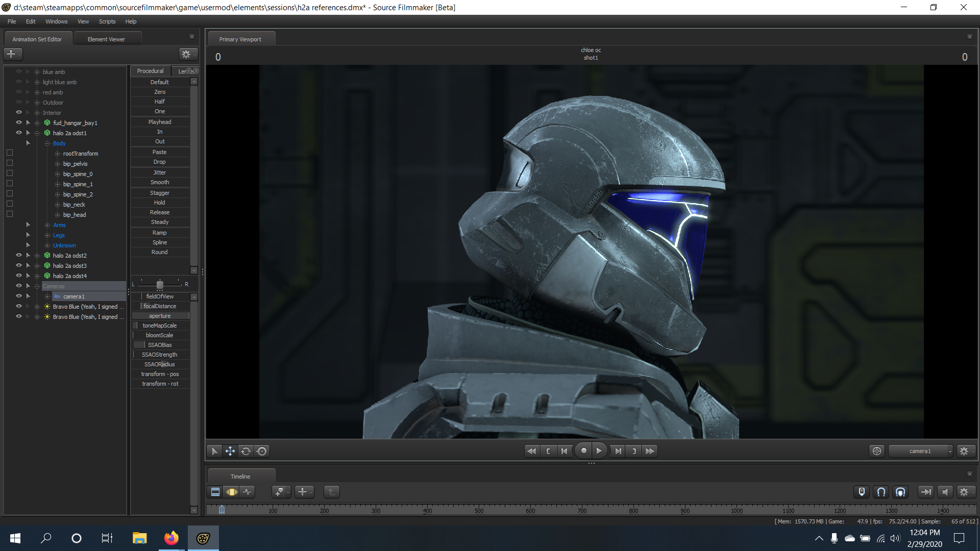Viewport: 980px width, 551px height.
Task: Activate the rotate manipulator tool
Action: 246,451
